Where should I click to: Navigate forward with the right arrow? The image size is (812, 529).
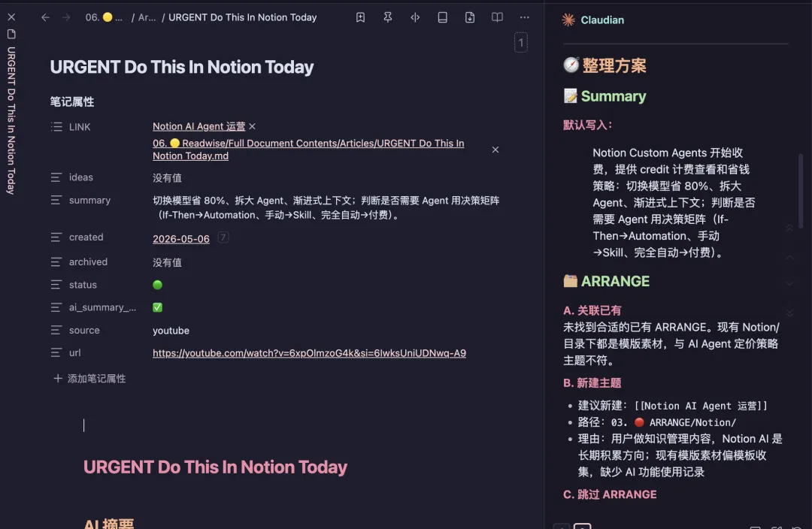(65, 17)
